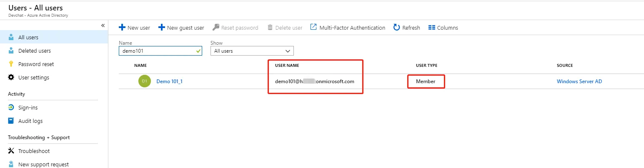Click the New guest user button

point(181,28)
